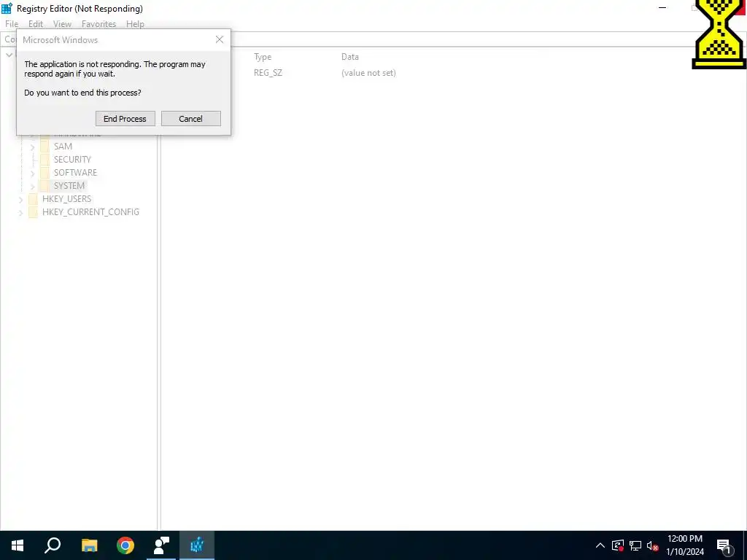Expand the HKEY_USERS arrow
This screenshot has width=747, height=560.
pyautogui.click(x=21, y=200)
